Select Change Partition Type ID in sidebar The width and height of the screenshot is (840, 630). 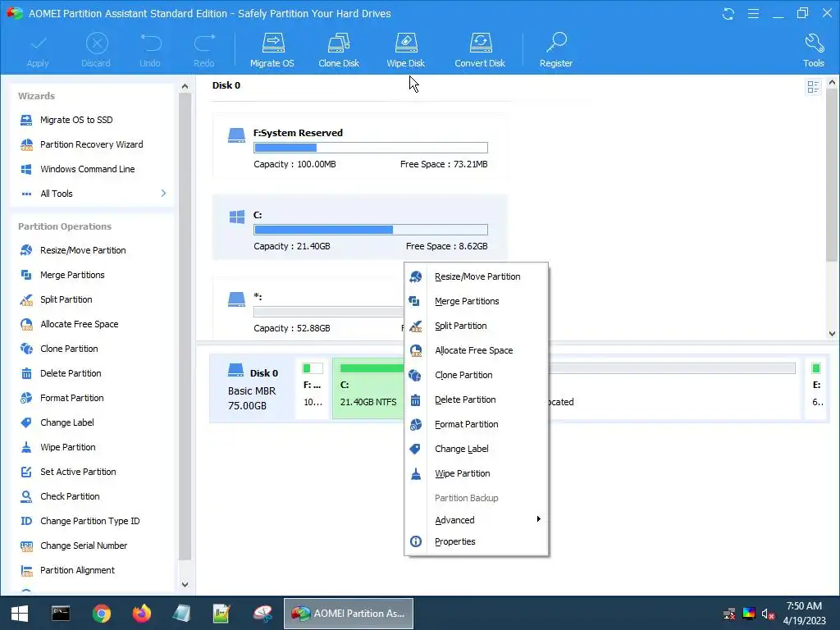click(80, 521)
